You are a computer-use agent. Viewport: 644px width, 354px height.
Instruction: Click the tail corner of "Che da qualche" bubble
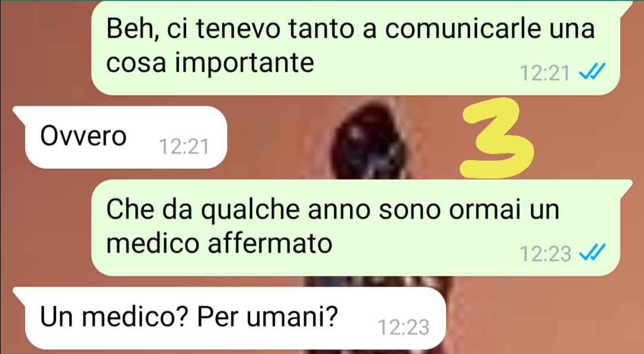625,186
